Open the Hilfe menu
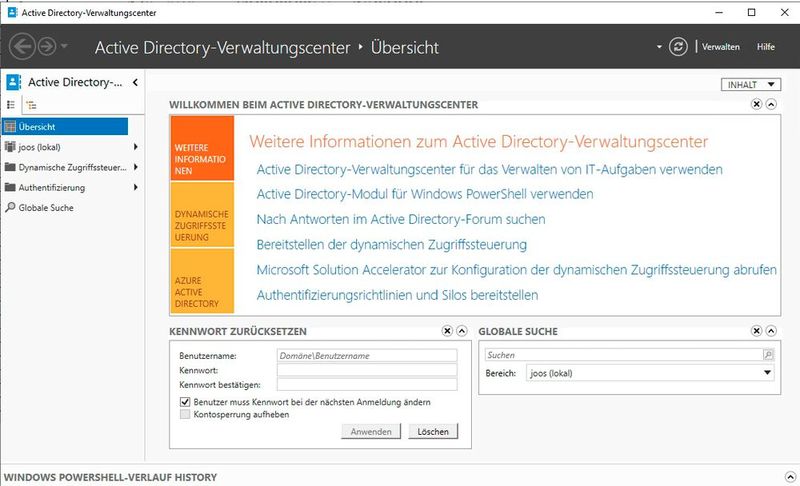This screenshot has height=486, width=800. [x=765, y=46]
